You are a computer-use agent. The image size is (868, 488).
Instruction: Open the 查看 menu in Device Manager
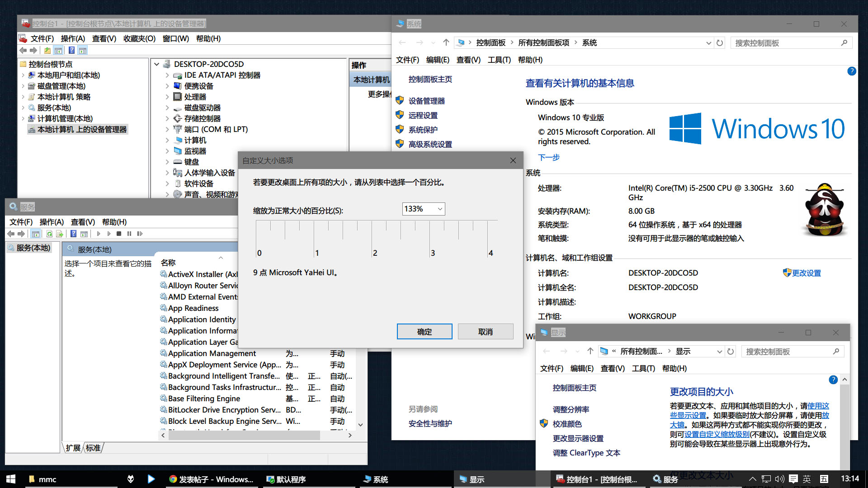click(x=103, y=39)
